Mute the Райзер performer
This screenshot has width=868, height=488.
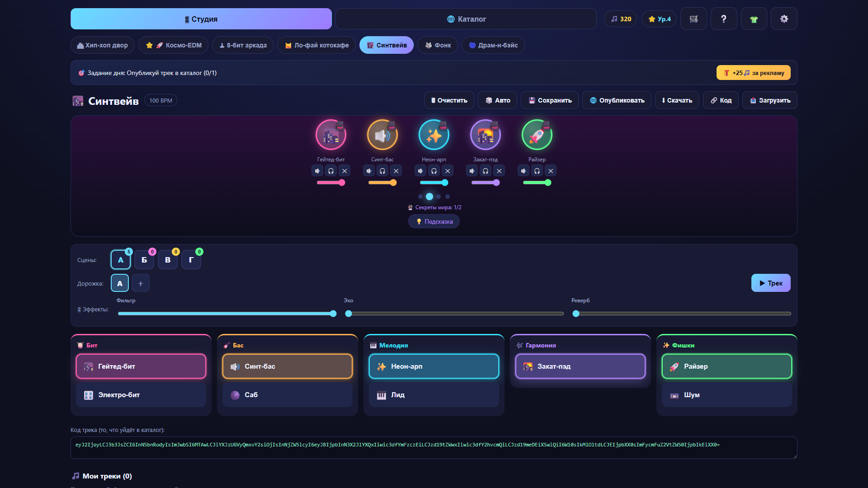[x=524, y=171]
